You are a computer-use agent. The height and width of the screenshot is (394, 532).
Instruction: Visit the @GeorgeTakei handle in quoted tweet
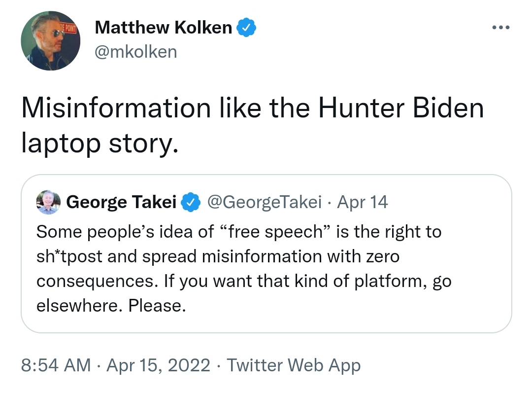264,202
